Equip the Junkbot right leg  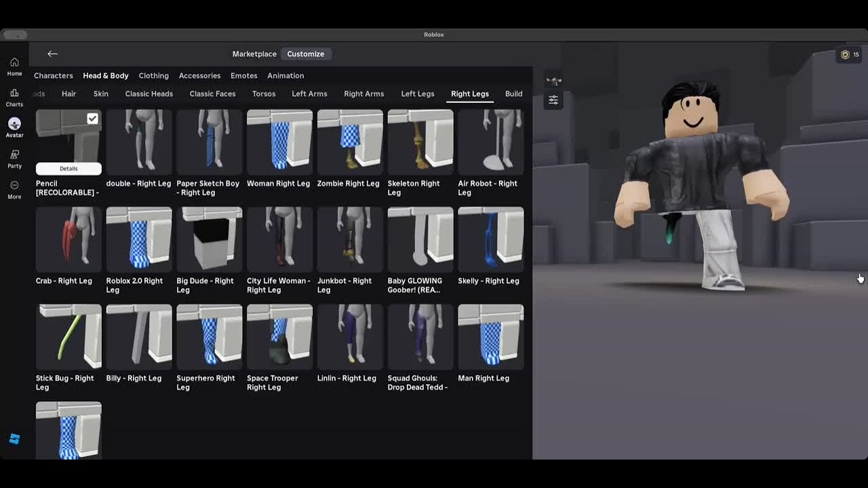(350, 240)
